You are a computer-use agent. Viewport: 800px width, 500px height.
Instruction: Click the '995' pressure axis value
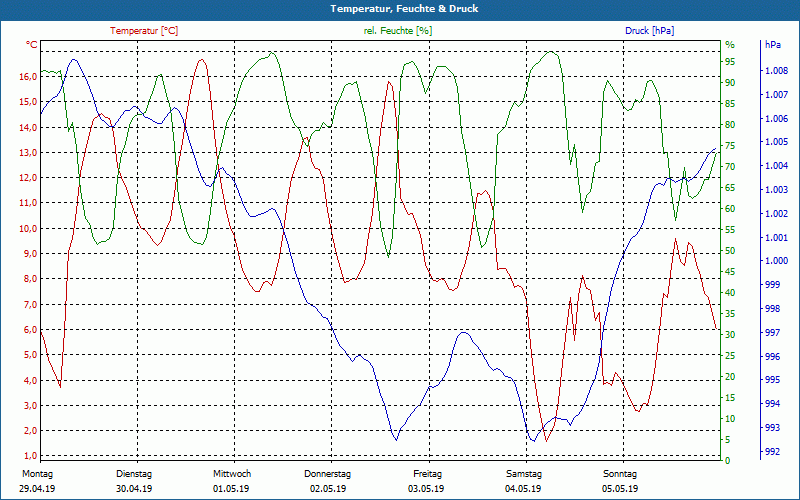coord(773,380)
